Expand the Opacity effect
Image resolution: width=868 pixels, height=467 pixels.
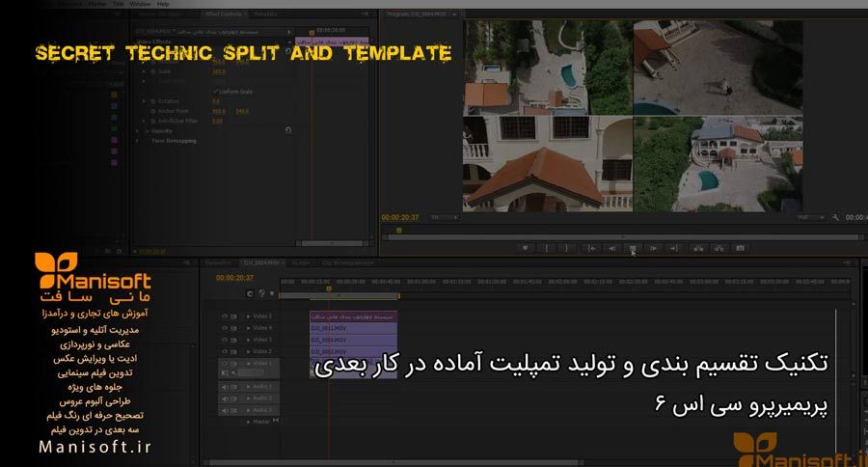pyautogui.click(x=138, y=131)
